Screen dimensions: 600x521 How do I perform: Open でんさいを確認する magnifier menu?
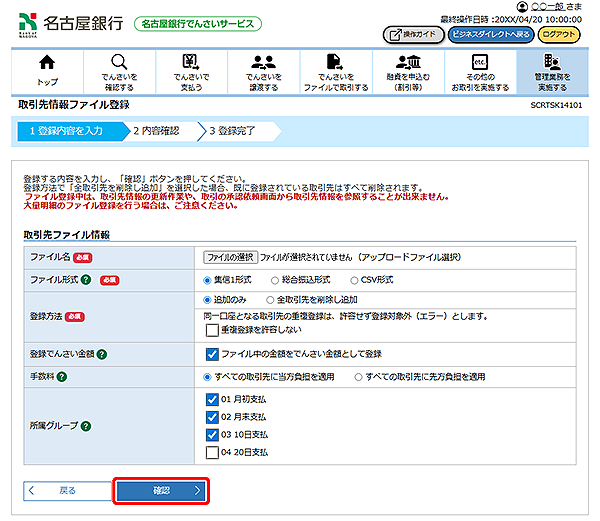119,70
